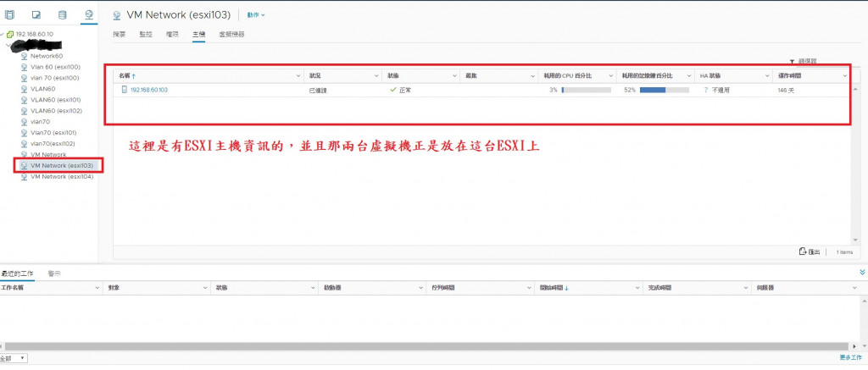Switch to the Alarms tab in bottom panel

tap(54, 273)
